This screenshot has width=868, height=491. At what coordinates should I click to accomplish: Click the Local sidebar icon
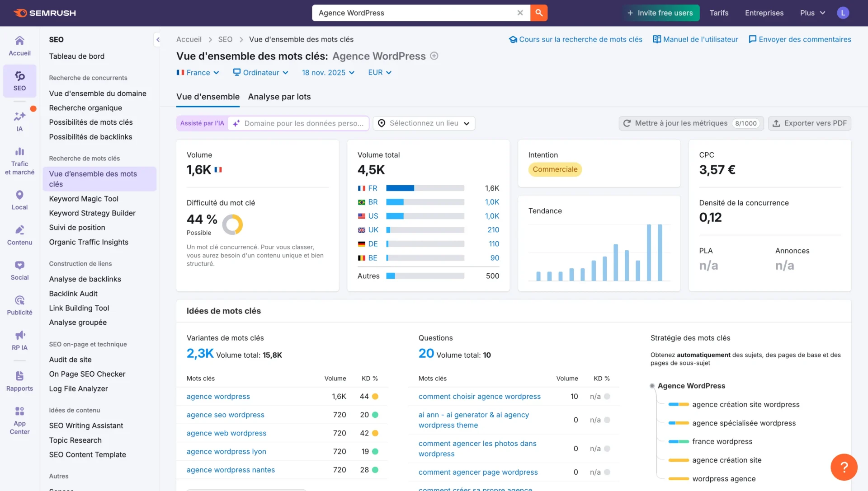pos(19,199)
